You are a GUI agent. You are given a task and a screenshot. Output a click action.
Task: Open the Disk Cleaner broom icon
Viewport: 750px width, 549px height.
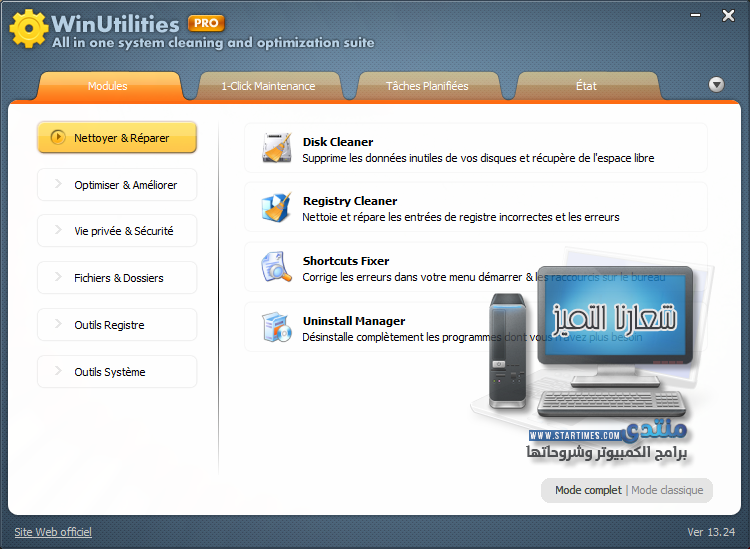pyautogui.click(x=277, y=148)
